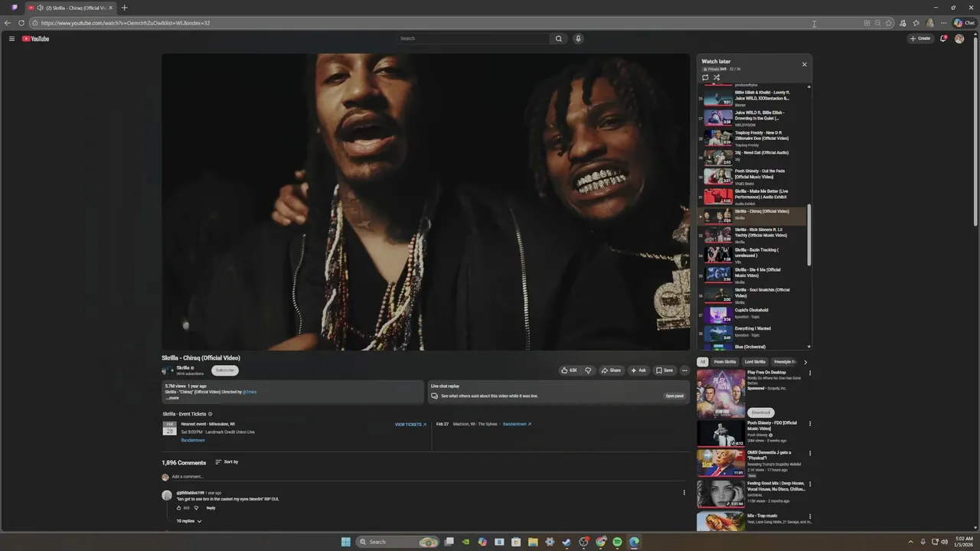Play Skrilla - Die 4 Me from playlist

pos(751,275)
